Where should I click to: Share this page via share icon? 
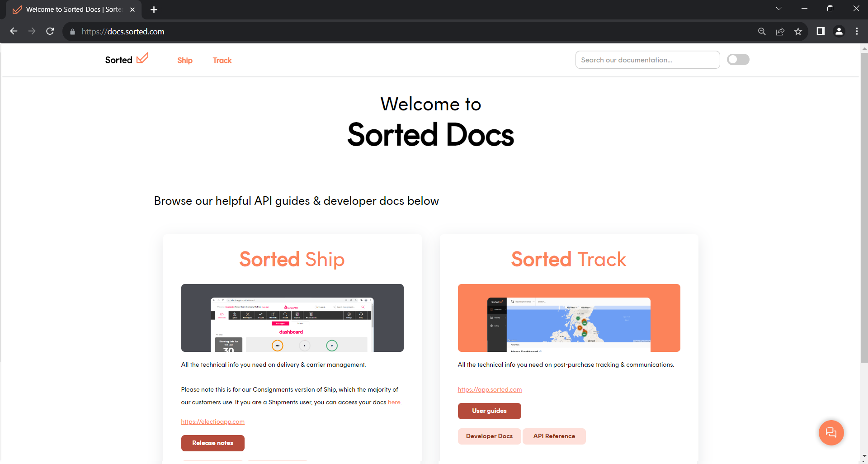click(x=780, y=31)
